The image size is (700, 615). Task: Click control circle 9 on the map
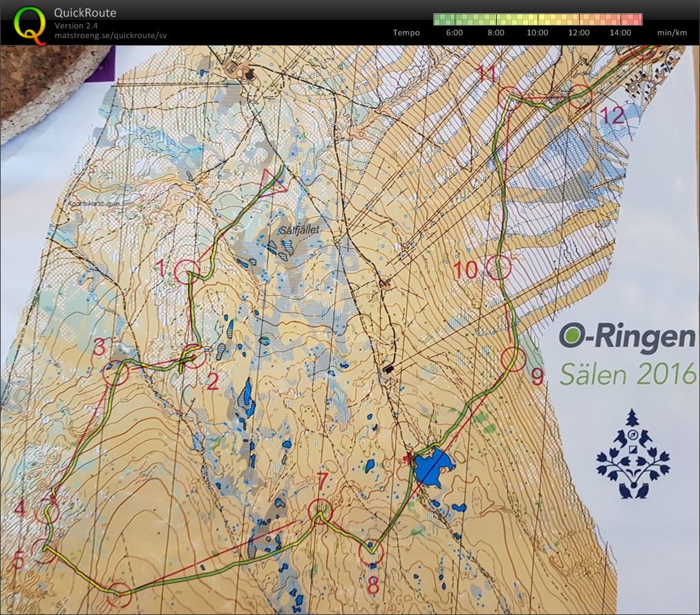tap(513, 360)
